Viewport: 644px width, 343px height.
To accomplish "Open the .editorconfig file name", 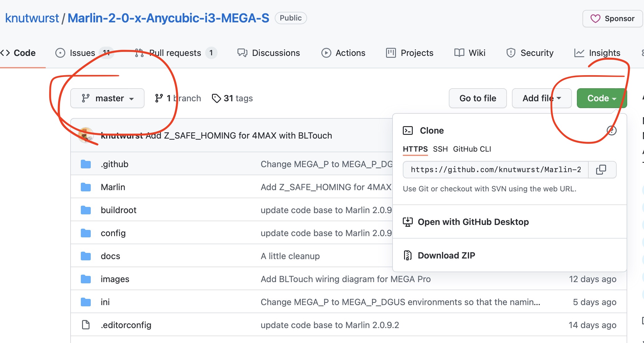I will coord(126,325).
